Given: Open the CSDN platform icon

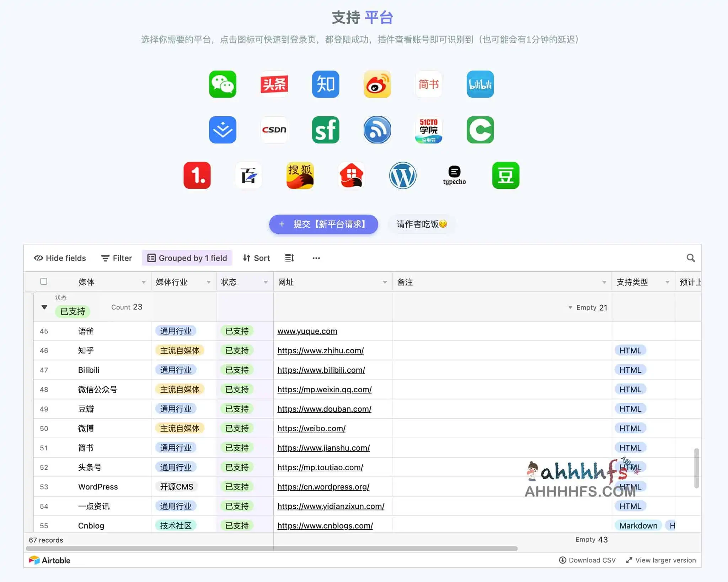Looking at the screenshot, I should [274, 130].
